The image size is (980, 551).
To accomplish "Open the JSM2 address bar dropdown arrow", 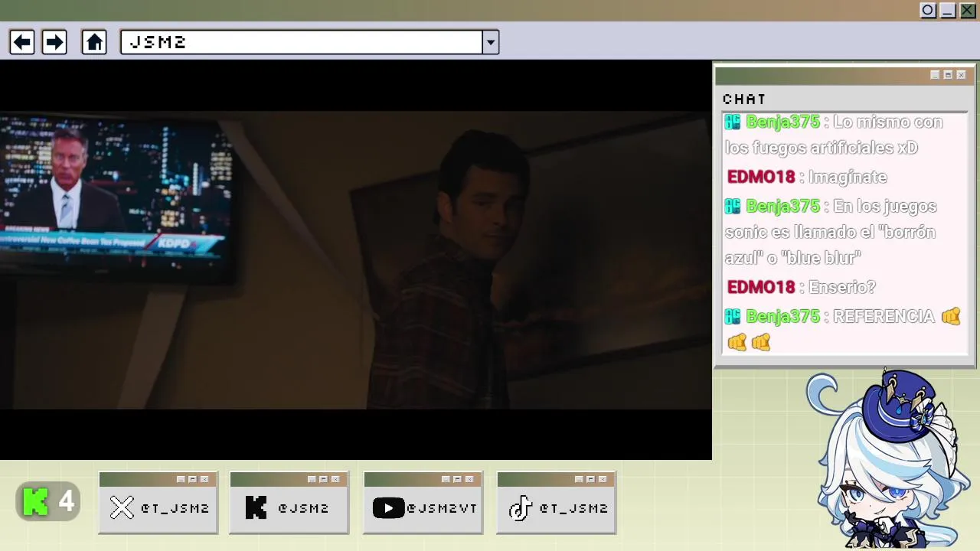I will point(491,42).
